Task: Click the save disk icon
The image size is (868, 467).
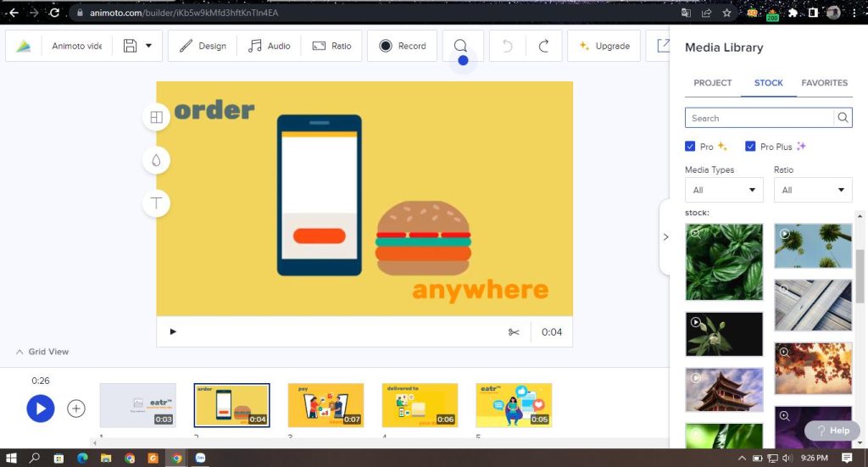Action: click(x=130, y=46)
